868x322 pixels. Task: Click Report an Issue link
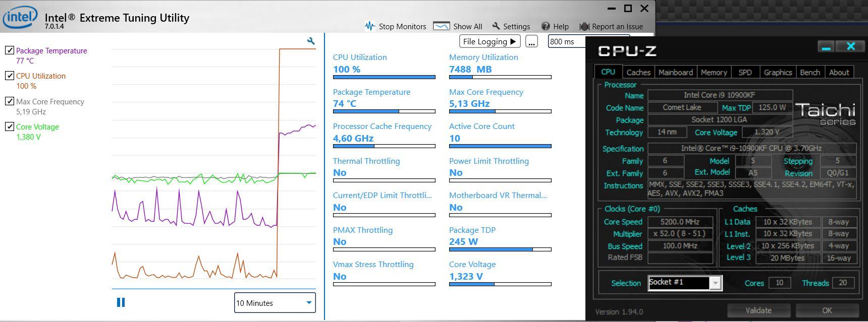point(617,26)
